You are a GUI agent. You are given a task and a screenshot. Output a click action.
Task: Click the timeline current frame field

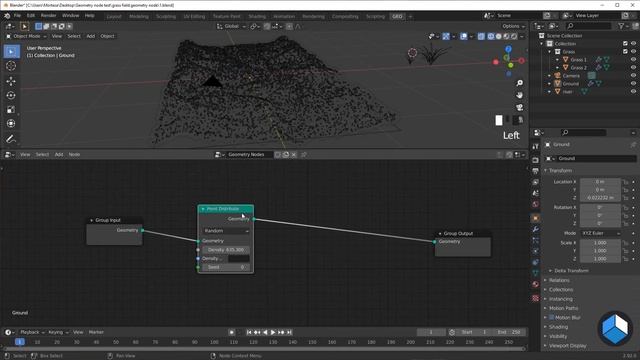[431, 332]
